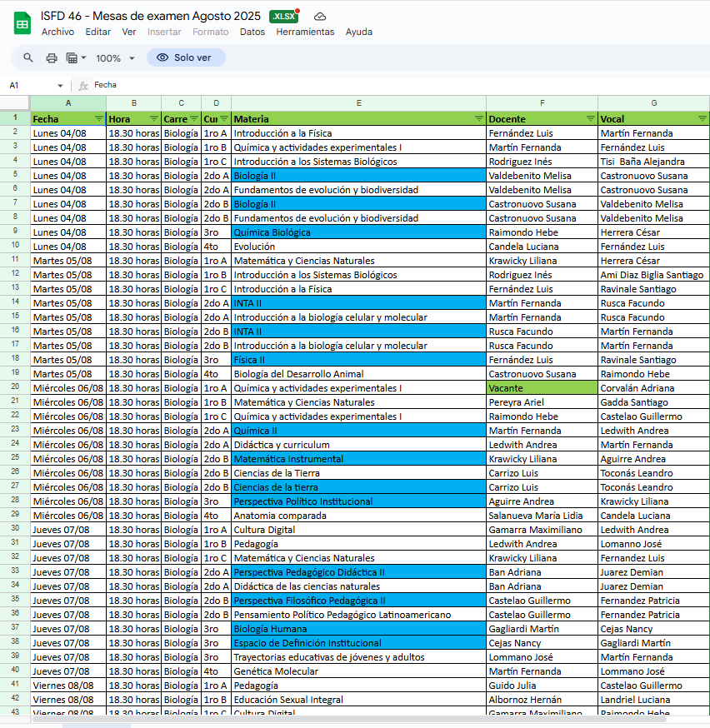
Task: Open filter dropdown on Vocal header
Action: tap(702, 119)
